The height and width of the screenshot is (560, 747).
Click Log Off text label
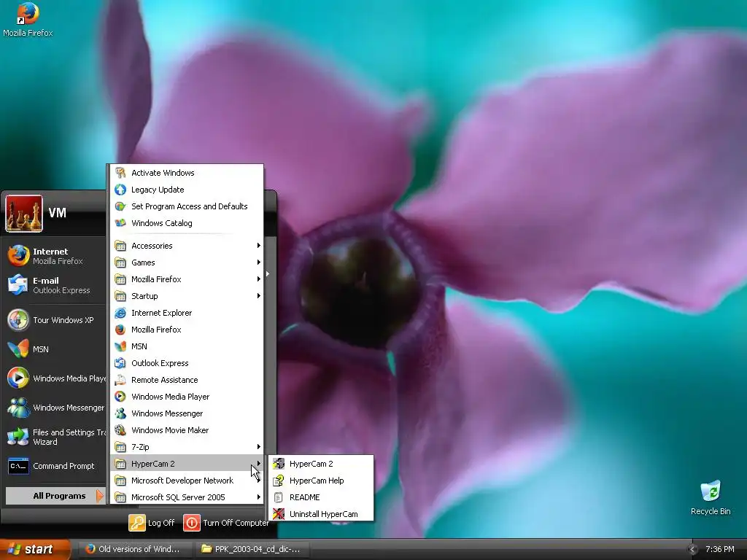(161, 523)
